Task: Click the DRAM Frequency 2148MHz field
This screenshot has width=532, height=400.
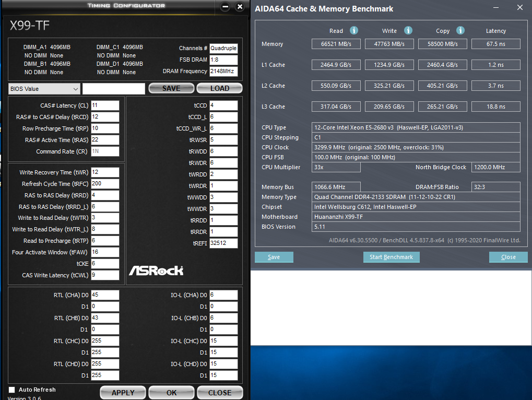Action: pyautogui.click(x=223, y=71)
